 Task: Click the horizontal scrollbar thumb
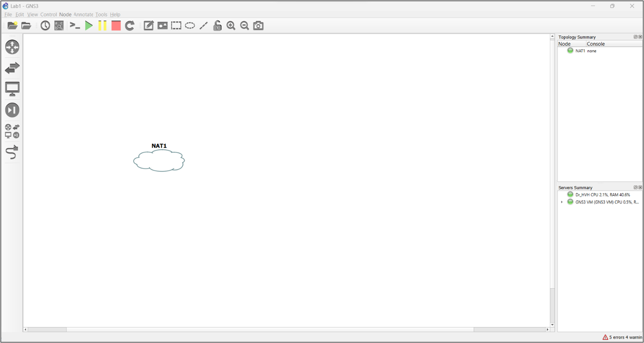click(270, 329)
